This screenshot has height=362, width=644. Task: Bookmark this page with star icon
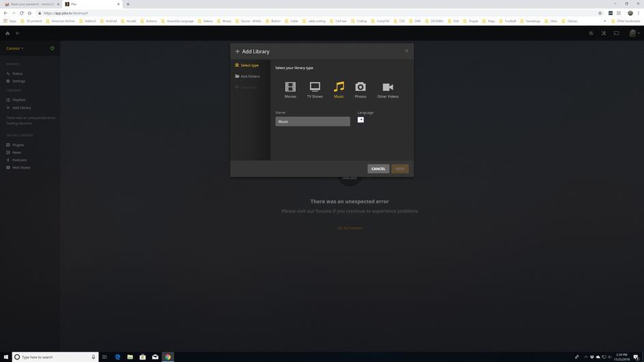coord(600,13)
